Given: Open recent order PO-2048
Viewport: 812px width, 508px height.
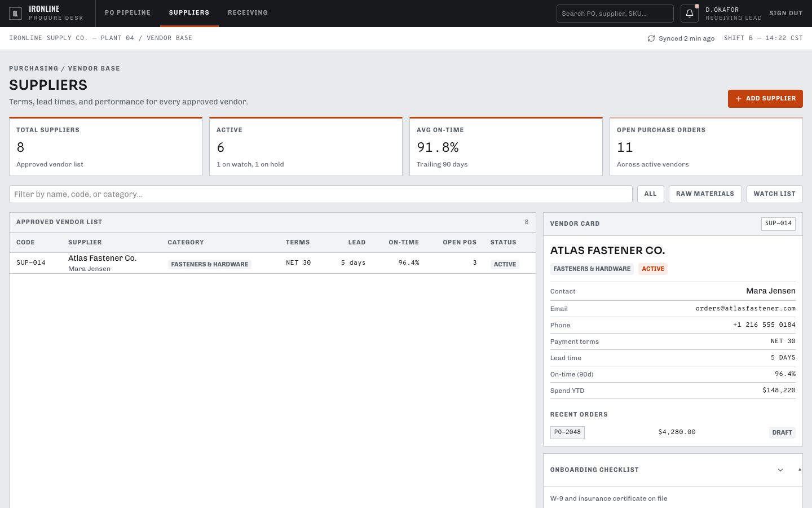Looking at the screenshot, I should [567, 432].
